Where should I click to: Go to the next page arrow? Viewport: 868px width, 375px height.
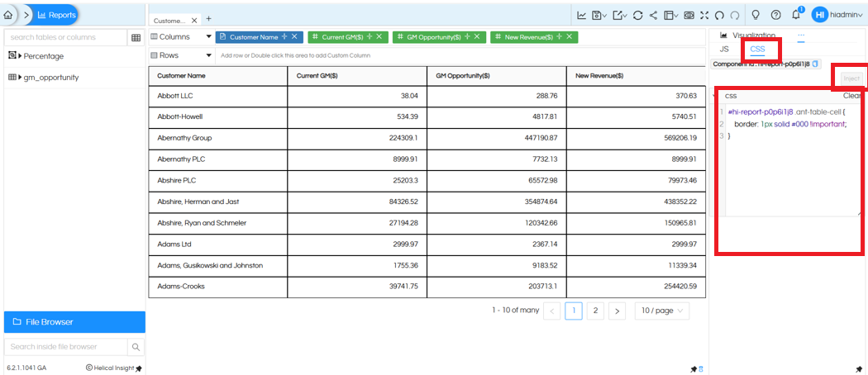(x=617, y=311)
